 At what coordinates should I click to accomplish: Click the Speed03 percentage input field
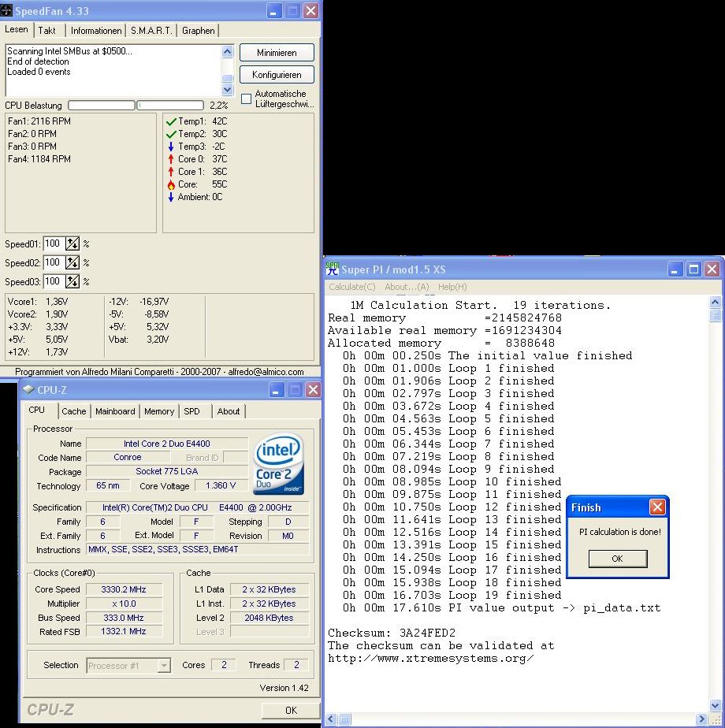click(x=54, y=281)
